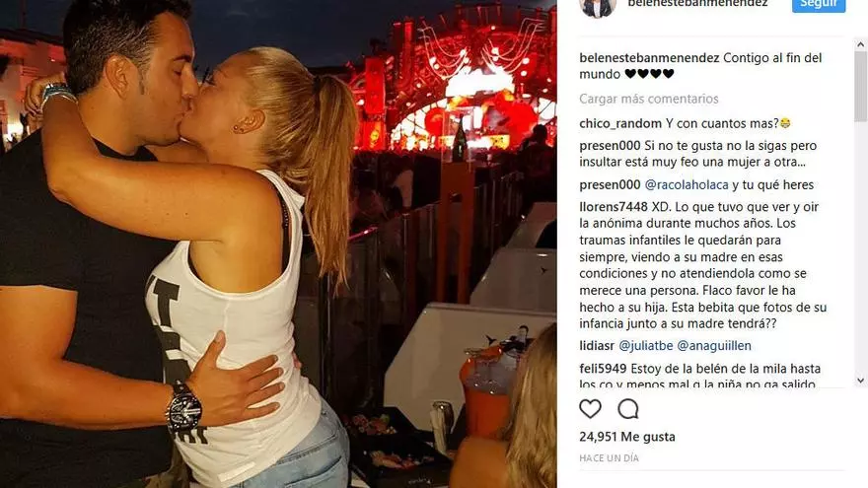Load more comments via Cargar más comentarios
Viewport: 868px width, 488px height.
click(x=649, y=99)
